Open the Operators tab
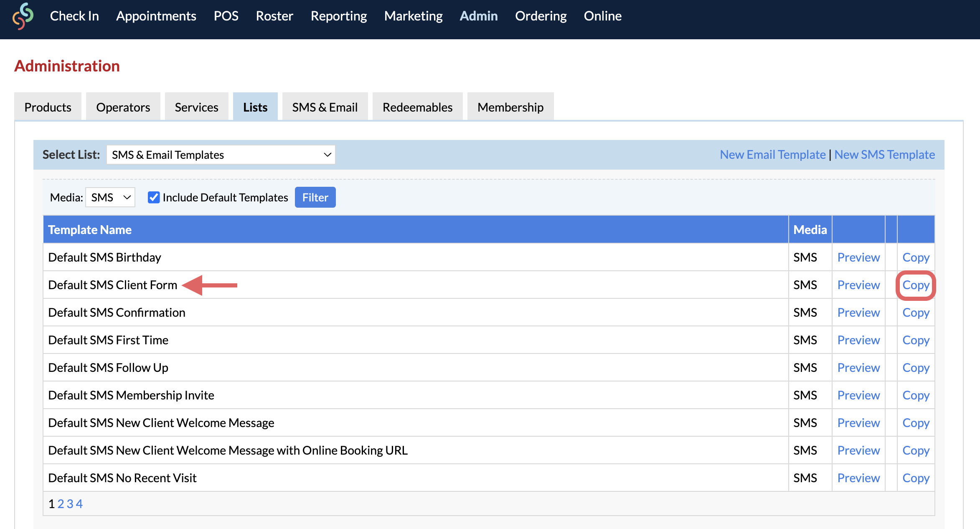Viewport: 980px width, 529px height. 123,107
